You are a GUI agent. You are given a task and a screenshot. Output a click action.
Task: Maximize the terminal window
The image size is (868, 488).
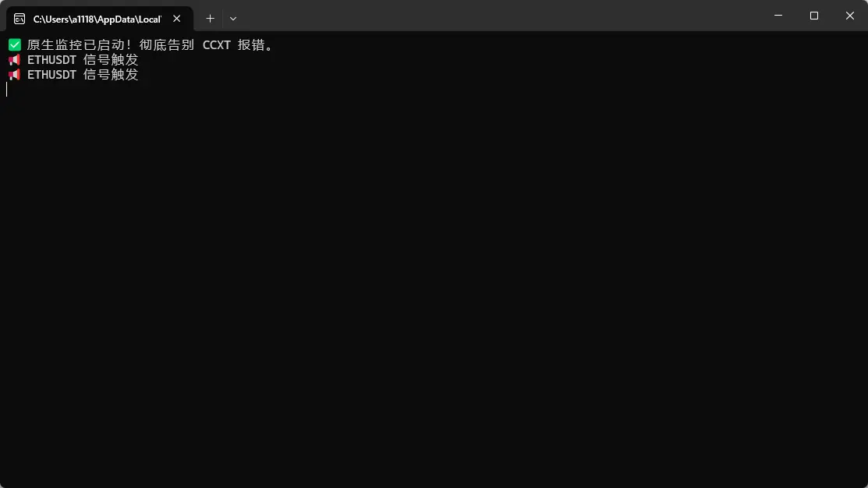click(813, 16)
